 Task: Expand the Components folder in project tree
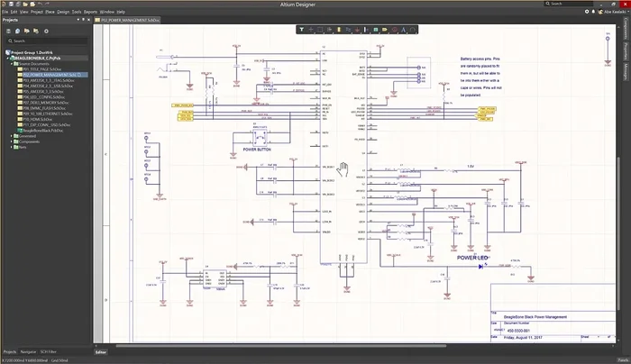click(11, 141)
